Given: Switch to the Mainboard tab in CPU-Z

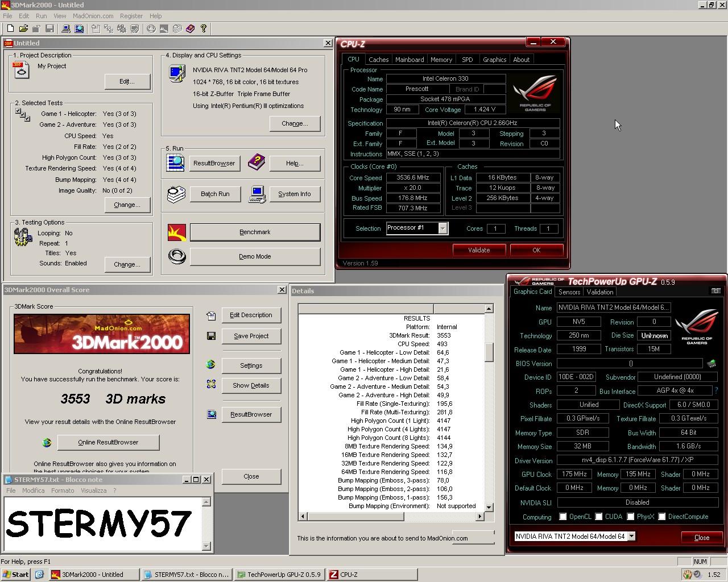Looking at the screenshot, I should (x=409, y=60).
